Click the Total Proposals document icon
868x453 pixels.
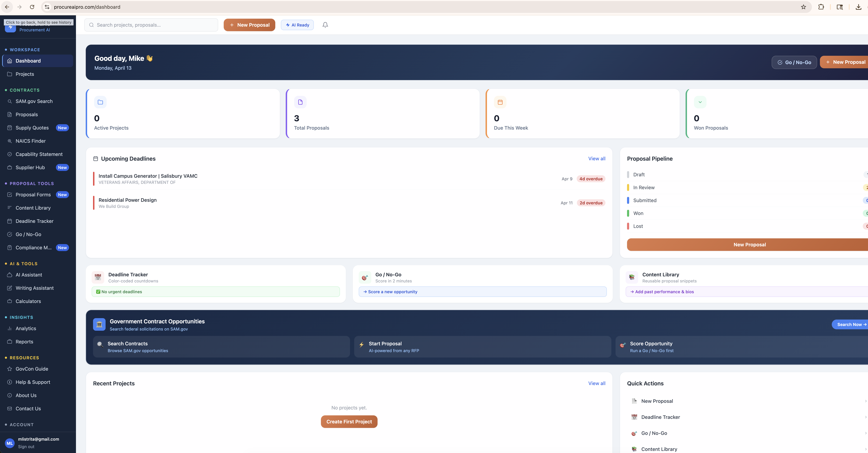[x=300, y=102]
